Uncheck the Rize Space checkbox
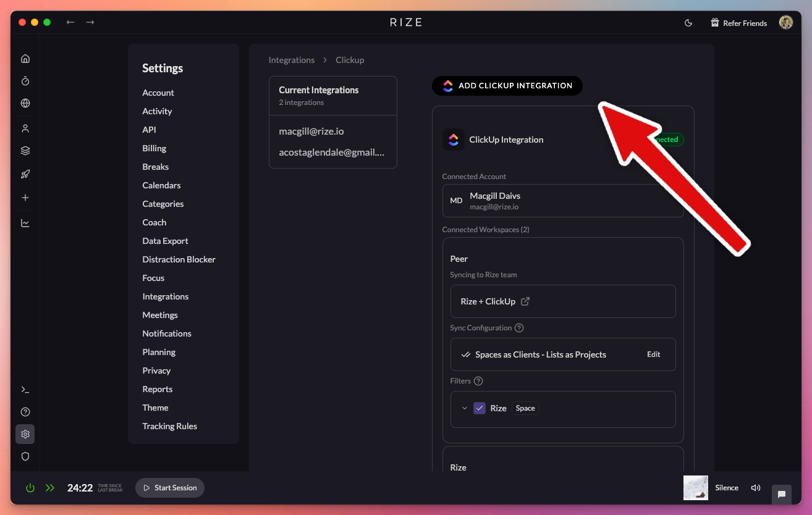This screenshot has width=812, height=515. 480,408
